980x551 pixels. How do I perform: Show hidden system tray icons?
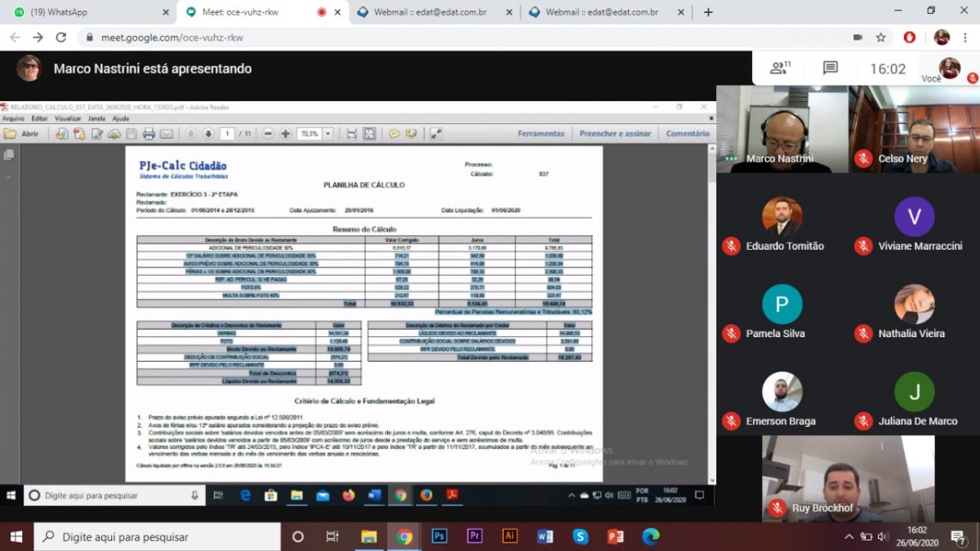(849, 536)
